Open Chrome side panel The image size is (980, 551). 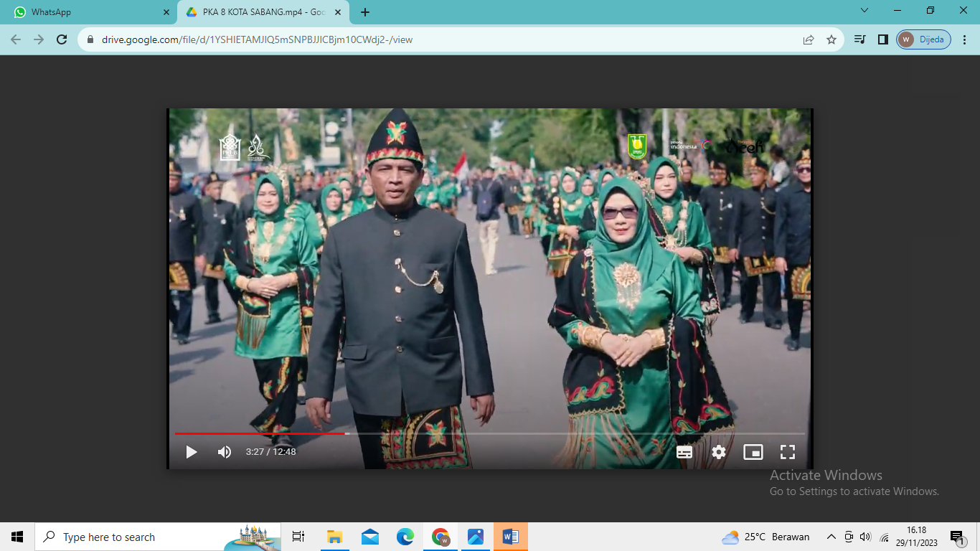tap(883, 39)
